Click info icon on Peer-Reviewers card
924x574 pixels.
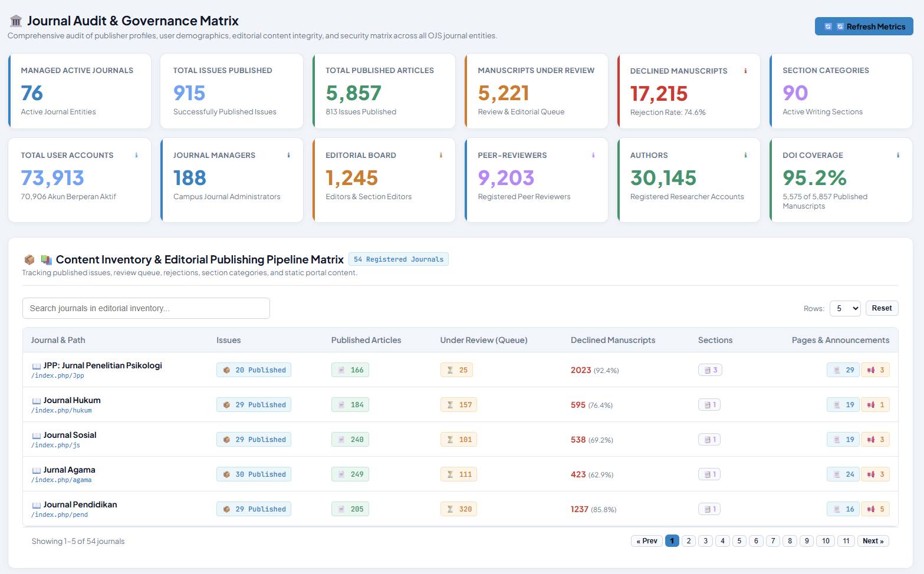point(593,156)
